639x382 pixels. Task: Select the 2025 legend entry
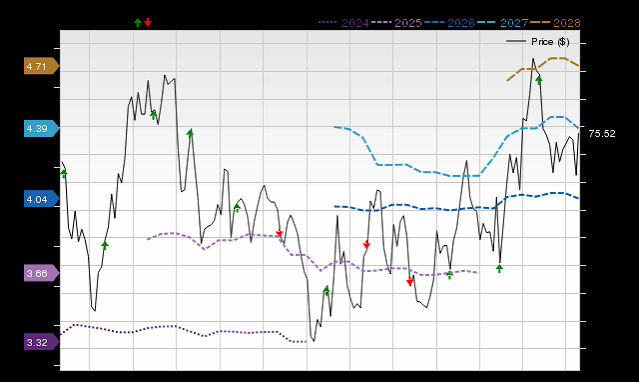[397, 23]
